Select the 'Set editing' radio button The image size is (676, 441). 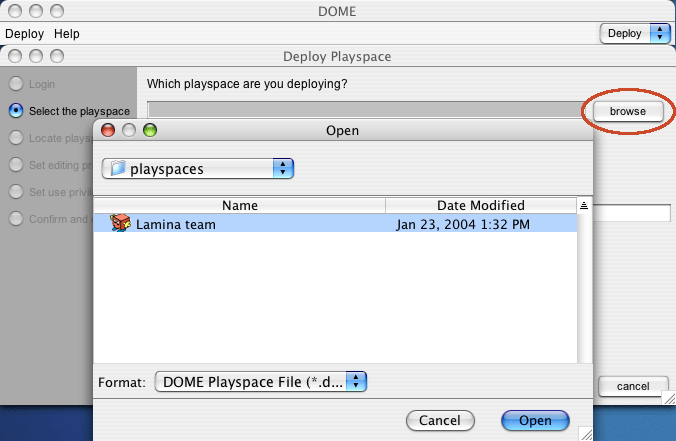click(16, 165)
